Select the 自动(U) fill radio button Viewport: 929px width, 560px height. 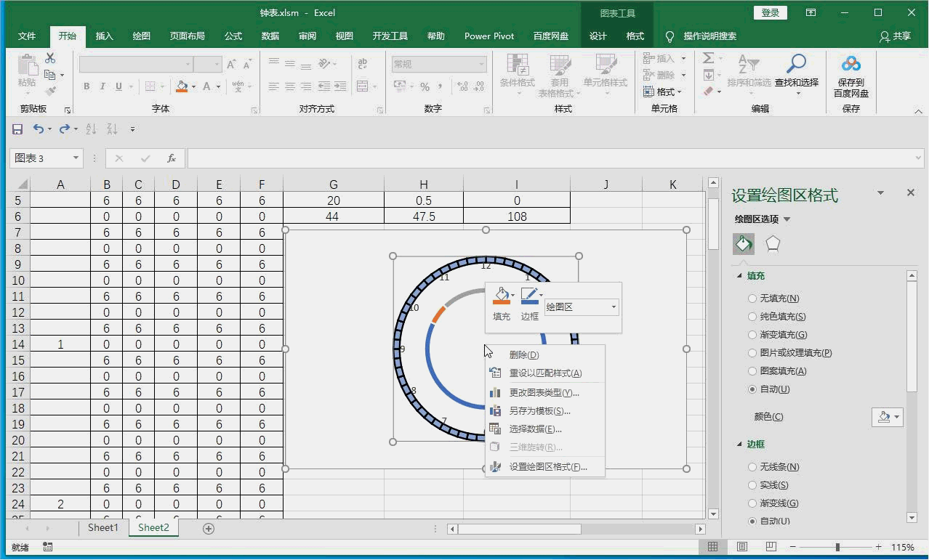click(752, 389)
